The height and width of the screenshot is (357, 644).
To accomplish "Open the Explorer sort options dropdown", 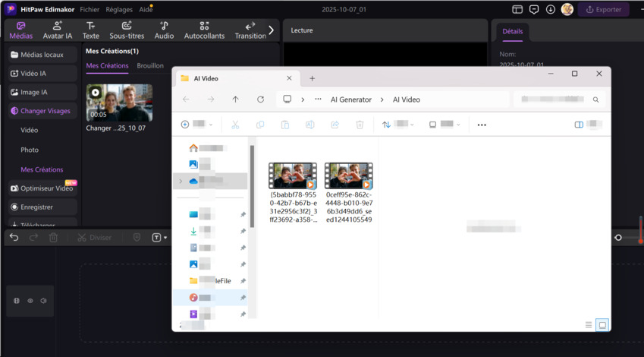I will (x=396, y=125).
